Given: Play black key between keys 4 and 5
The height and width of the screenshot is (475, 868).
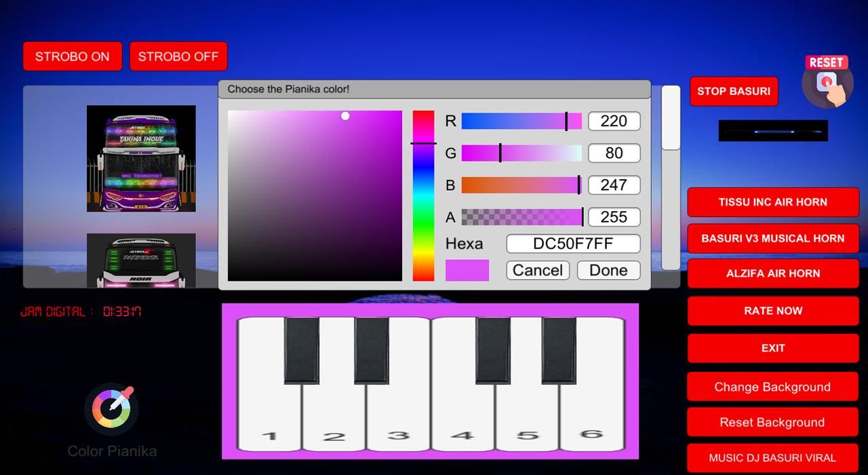Looking at the screenshot, I should (x=493, y=350).
